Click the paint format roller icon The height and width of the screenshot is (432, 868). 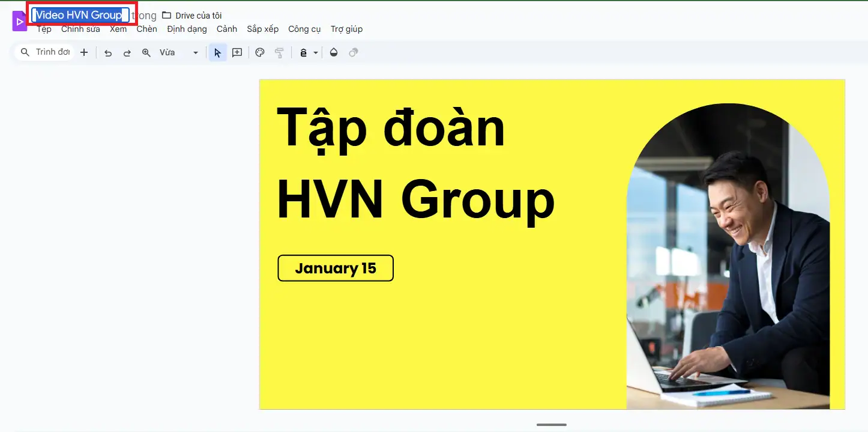(x=279, y=53)
